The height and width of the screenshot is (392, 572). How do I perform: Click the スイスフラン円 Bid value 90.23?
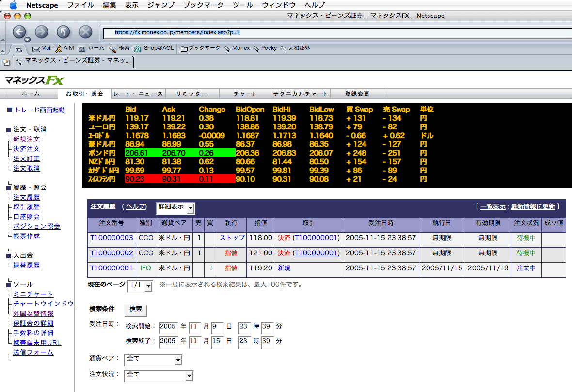coord(135,179)
